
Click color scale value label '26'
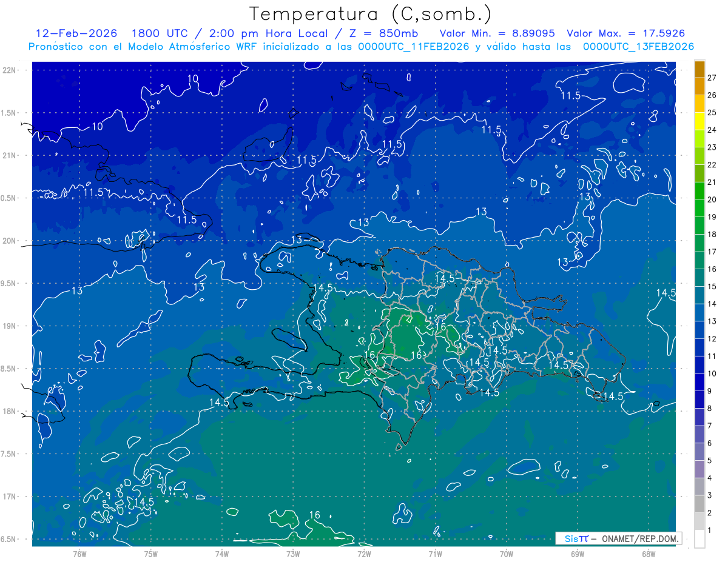[712, 95]
